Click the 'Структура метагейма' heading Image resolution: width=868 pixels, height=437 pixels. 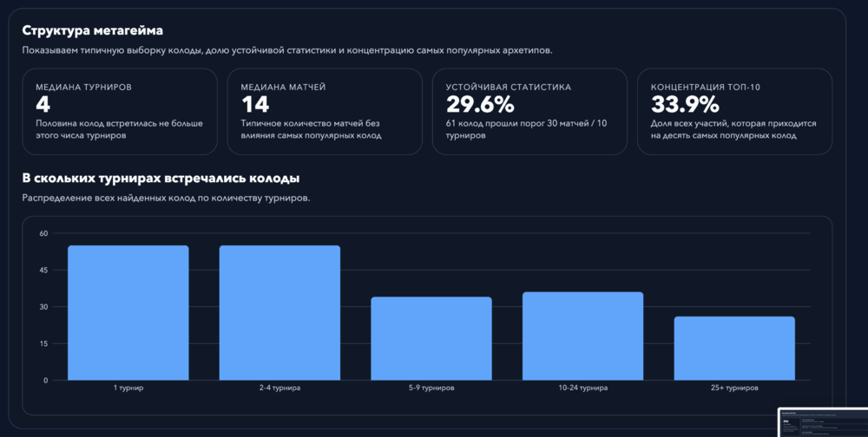point(93,30)
